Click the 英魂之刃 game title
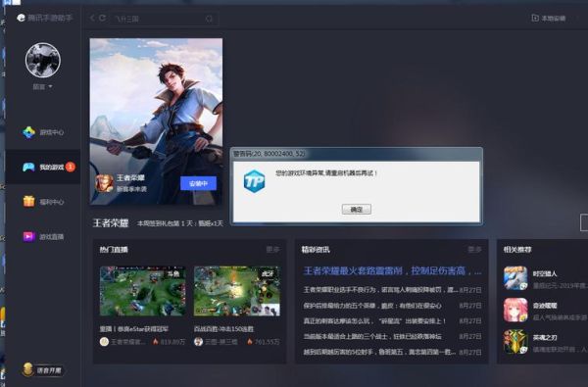Screen dimensions: 588x387 click(x=545, y=337)
